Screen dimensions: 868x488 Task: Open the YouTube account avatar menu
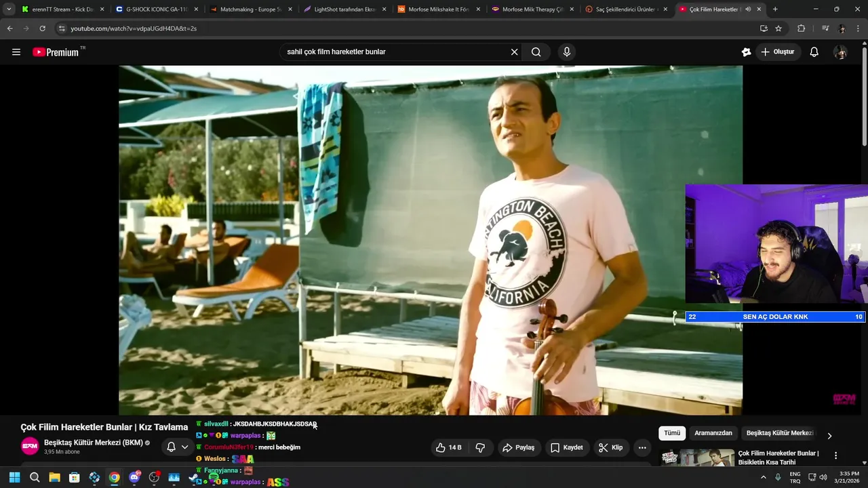840,52
